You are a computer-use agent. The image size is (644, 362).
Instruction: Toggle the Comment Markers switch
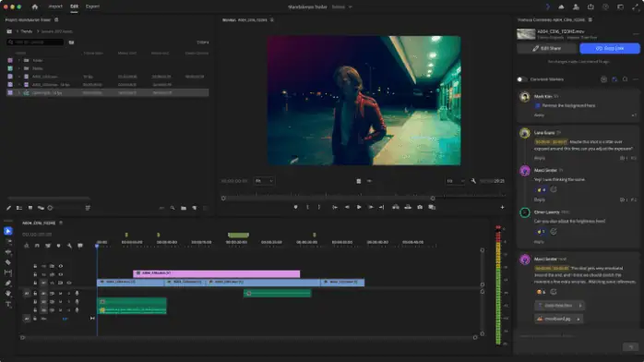521,79
